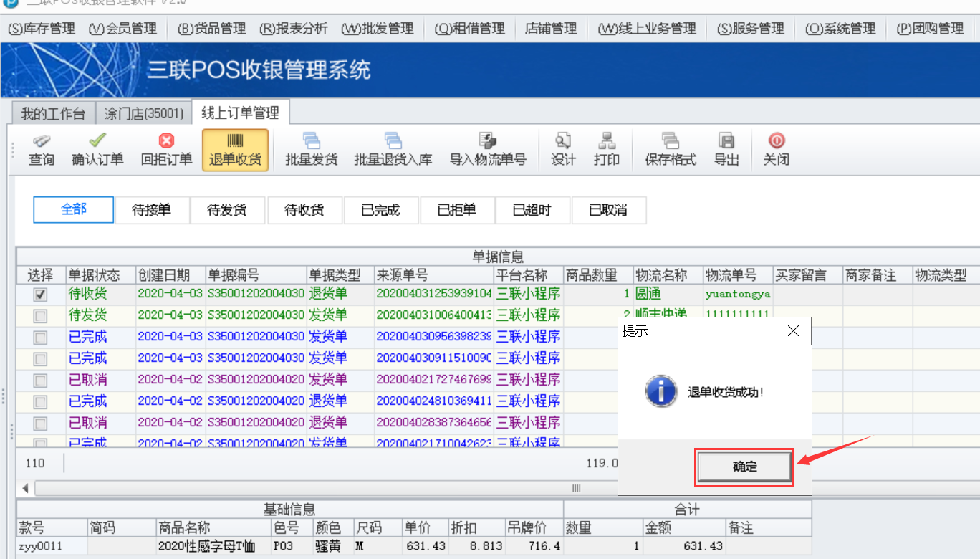Select the 退单收货 barcode toolbar button

(235, 150)
